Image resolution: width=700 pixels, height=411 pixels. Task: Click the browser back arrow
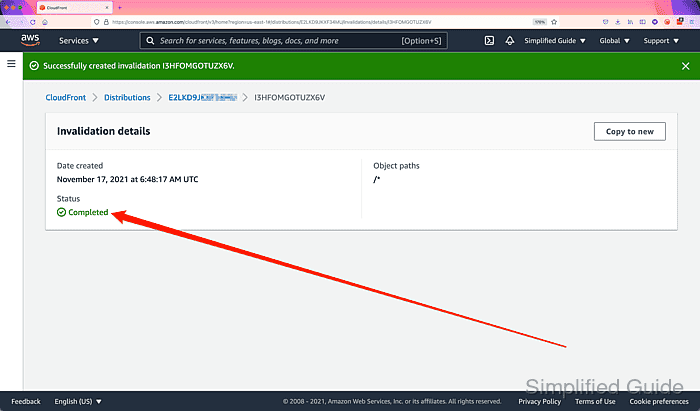8,22
